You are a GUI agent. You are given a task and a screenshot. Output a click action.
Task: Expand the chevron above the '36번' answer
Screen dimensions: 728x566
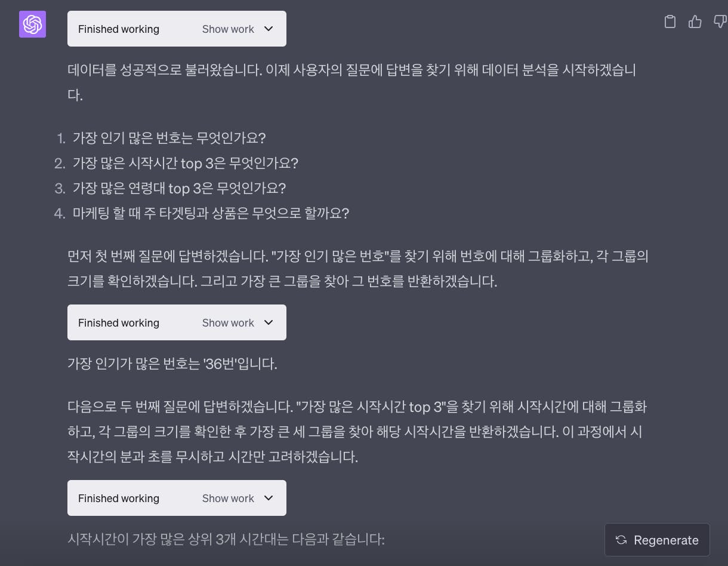(269, 322)
